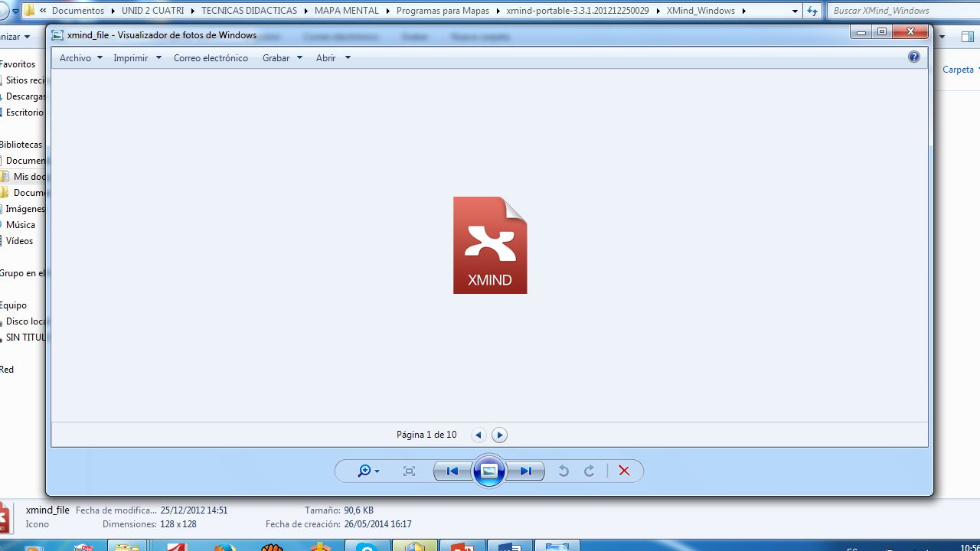Expand the arrow after UNID 2 CUATRI
980x551 pixels.
193,11
